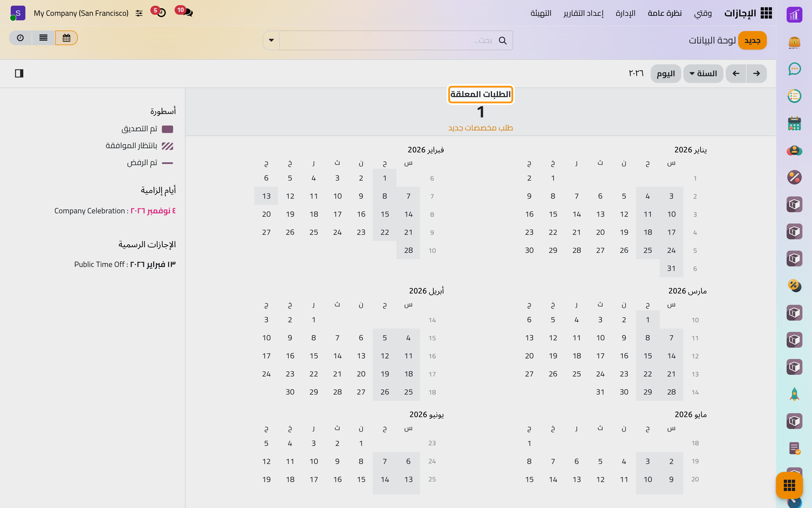
Task: Open the rocket app in sidebar
Action: pos(794,394)
